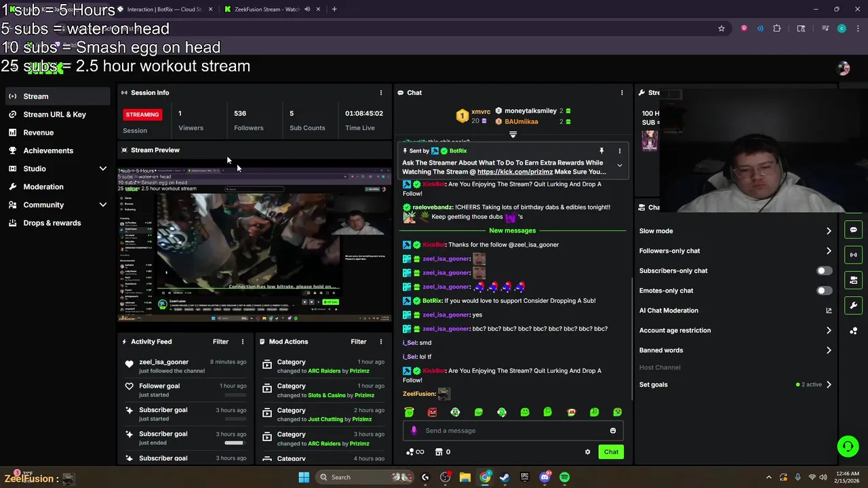Open Session Info three-dot menu
Image resolution: width=868 pixels, height=488 pixels.
380,93
